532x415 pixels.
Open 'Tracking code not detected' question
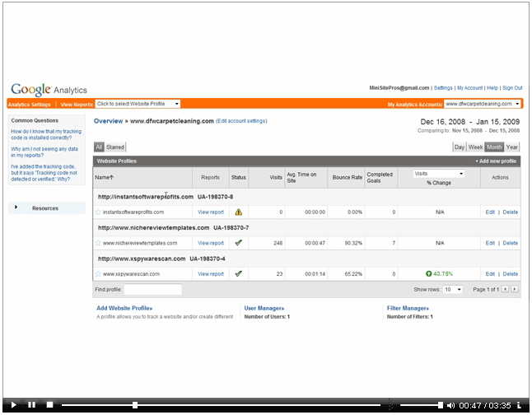[44, 173]
